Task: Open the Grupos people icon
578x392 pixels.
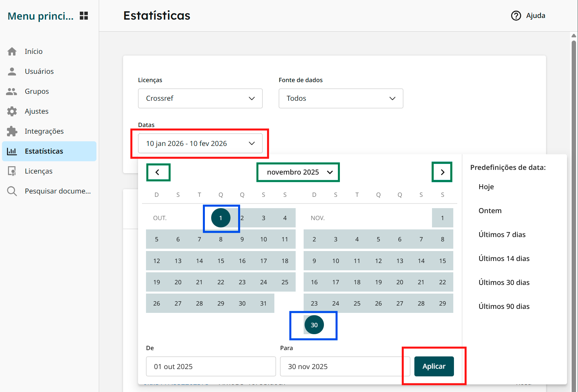Action: 12,91
